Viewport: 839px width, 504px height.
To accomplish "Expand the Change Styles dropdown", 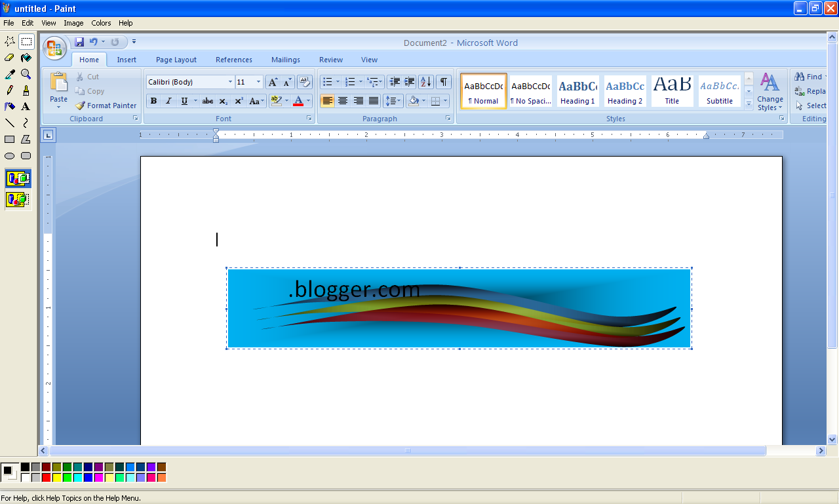I will coord(770,92).
